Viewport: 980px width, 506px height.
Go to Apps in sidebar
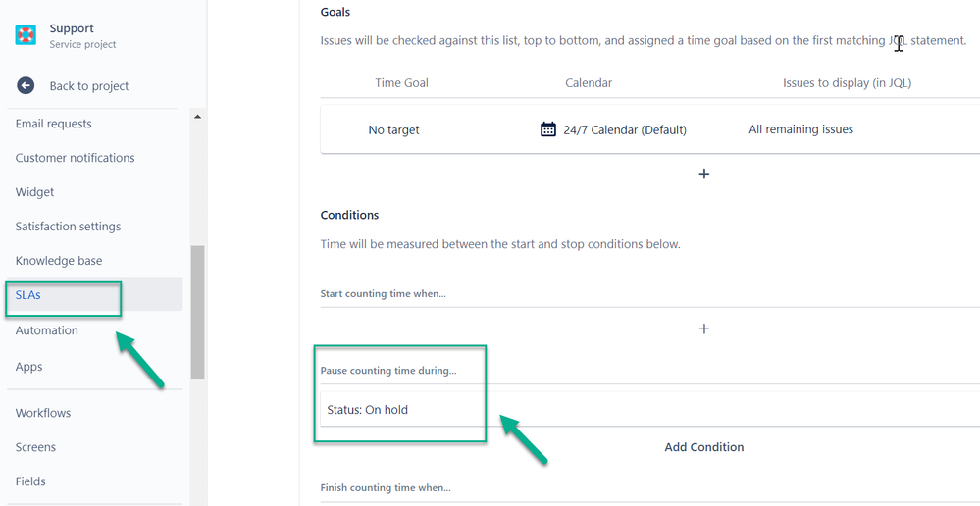click(29, 367)
